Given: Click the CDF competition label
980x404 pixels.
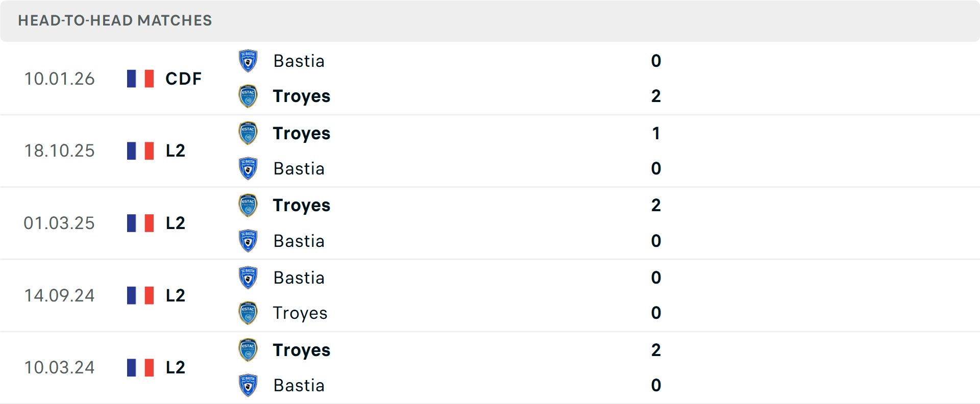Looking at the screenshot, I should [183, 79].
